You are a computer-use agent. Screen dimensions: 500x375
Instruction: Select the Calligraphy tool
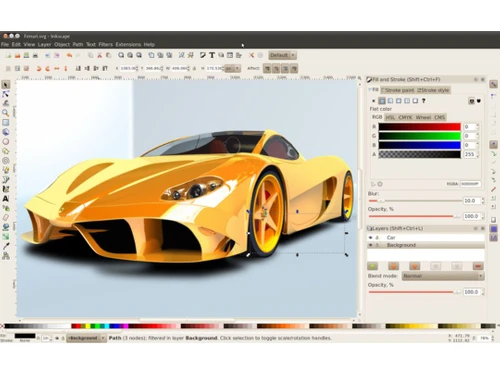[6, 189]
